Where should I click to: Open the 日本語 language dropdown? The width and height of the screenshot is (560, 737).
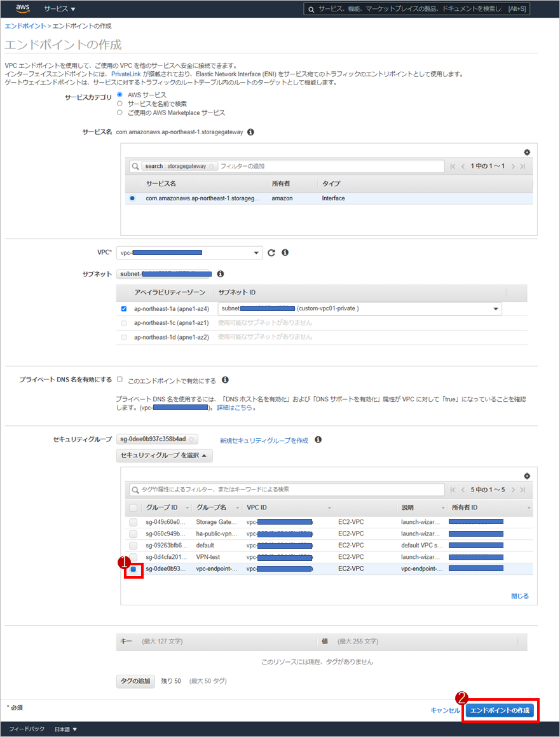[x=65, y=729]
